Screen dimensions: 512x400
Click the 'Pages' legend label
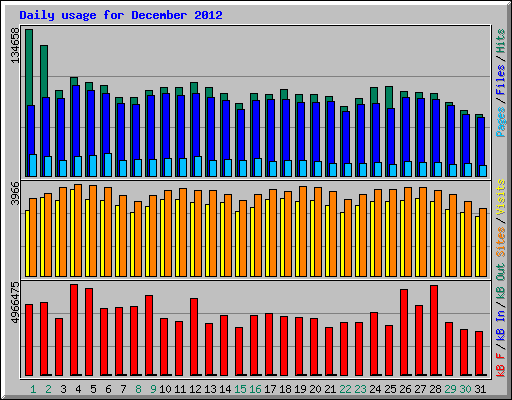(x=501, y=122)
